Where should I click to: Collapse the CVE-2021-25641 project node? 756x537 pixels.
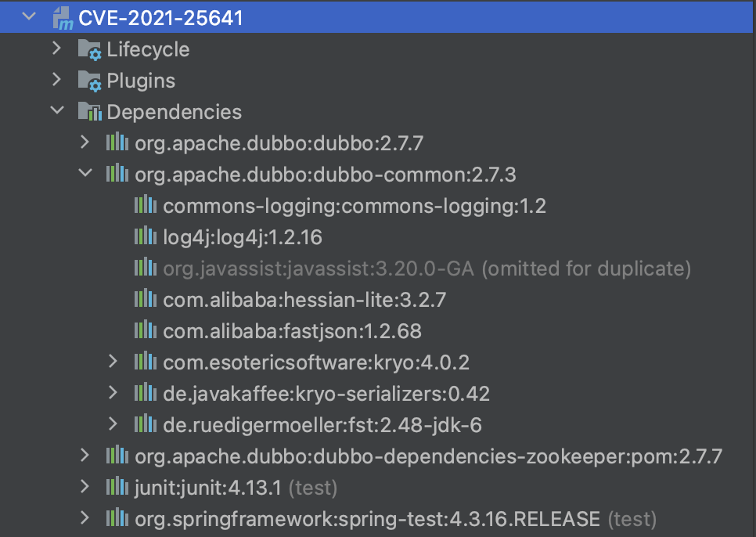pos(29,16)
